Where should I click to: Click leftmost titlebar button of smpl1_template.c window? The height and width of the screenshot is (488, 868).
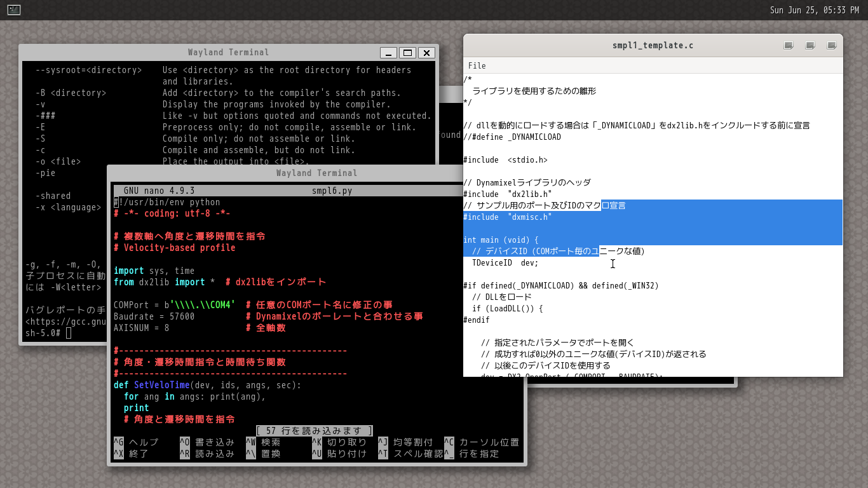[789, 46]
